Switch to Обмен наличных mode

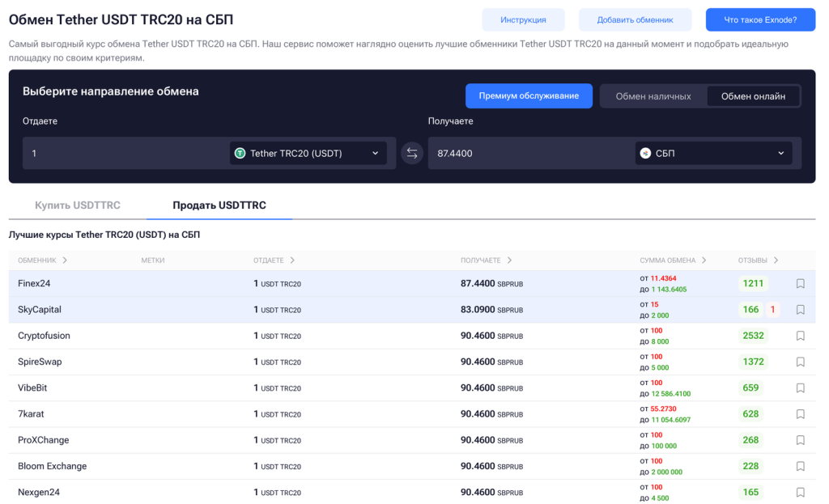click(x=653, y=96)
